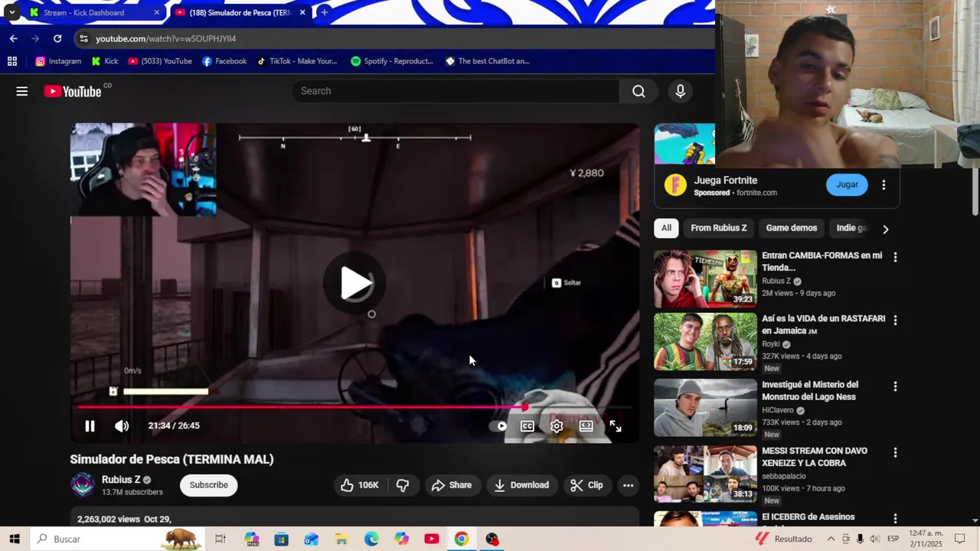Image resolution: width=980 pixels, height=551 pixels.
Task: Expand the tab search dropdown arrow
Action: click(11, 12)
